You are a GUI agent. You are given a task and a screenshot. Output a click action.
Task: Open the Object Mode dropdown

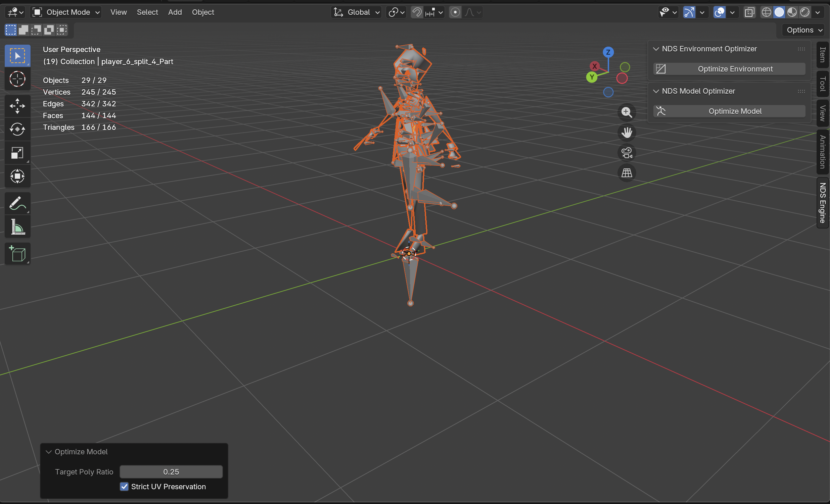[x=66, y=12]
